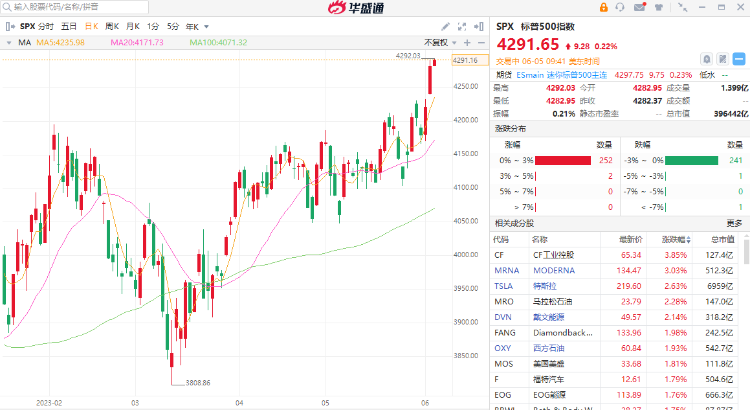Click the sort arrows on 涨跌幅 column
This screenshot has height=410, width=750.
[x=688, y=240]
